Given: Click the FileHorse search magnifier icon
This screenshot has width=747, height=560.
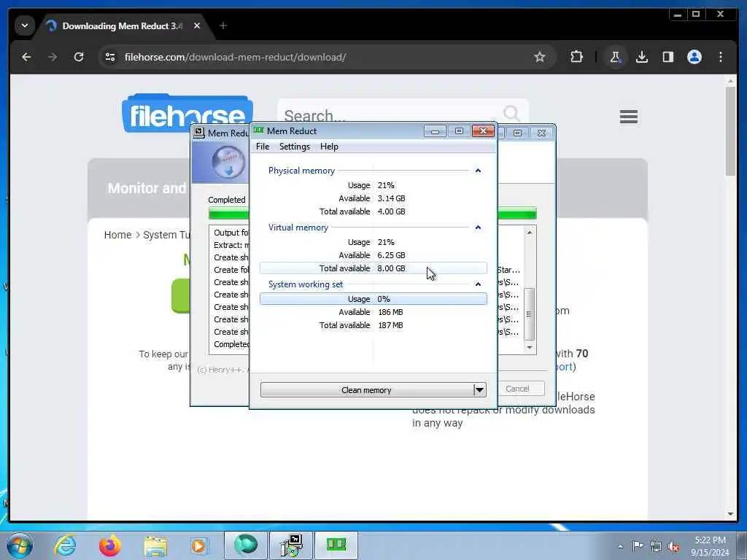Looking at the screenshot, I should (511, 114).
